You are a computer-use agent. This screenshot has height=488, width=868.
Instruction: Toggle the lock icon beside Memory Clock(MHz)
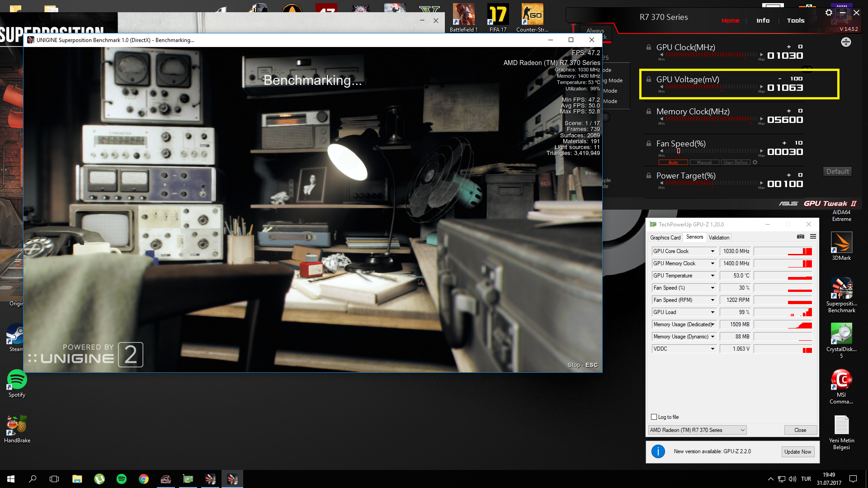[649, 112]
